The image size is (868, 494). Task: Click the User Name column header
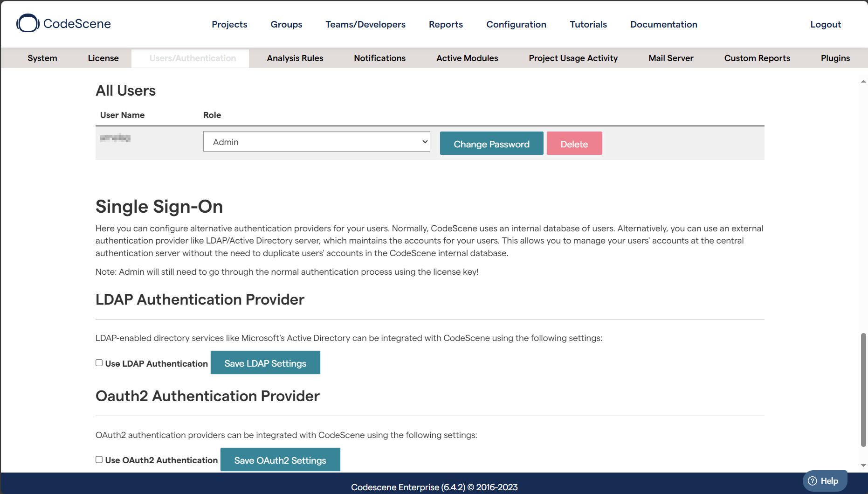(x=122, y=115)
